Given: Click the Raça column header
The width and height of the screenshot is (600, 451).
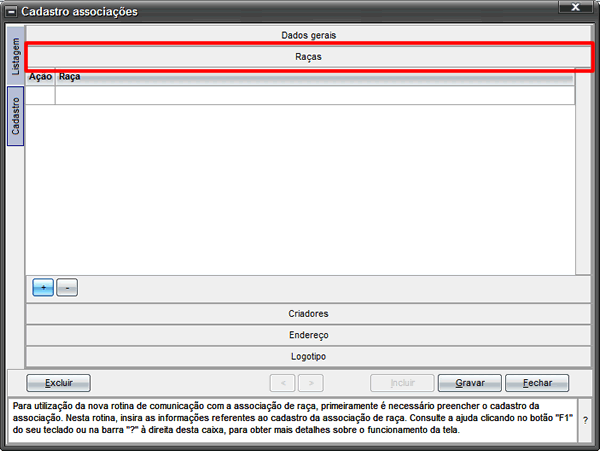Looking at the screenshot, I should [x=315, y=77].
